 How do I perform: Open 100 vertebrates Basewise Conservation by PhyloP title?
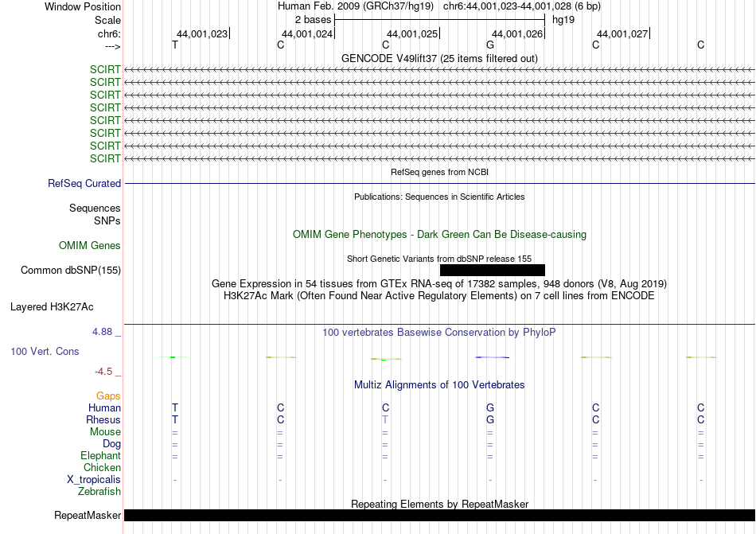(x=439, y=332)
